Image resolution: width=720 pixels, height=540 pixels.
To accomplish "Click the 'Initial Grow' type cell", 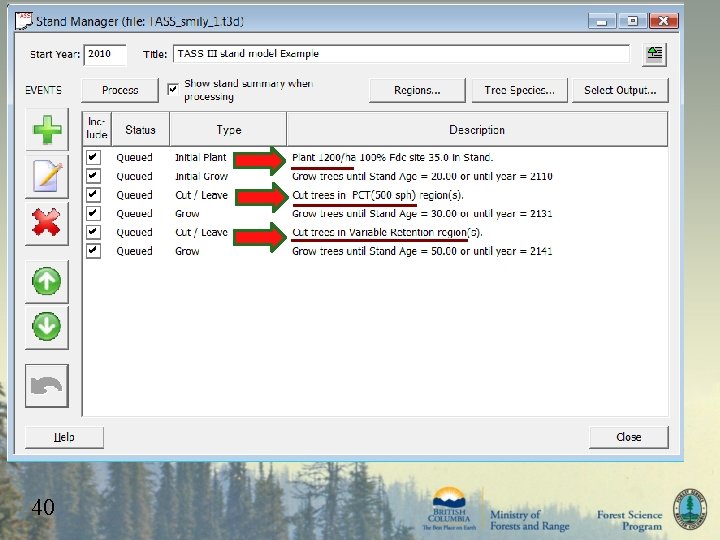I will 201,176.
